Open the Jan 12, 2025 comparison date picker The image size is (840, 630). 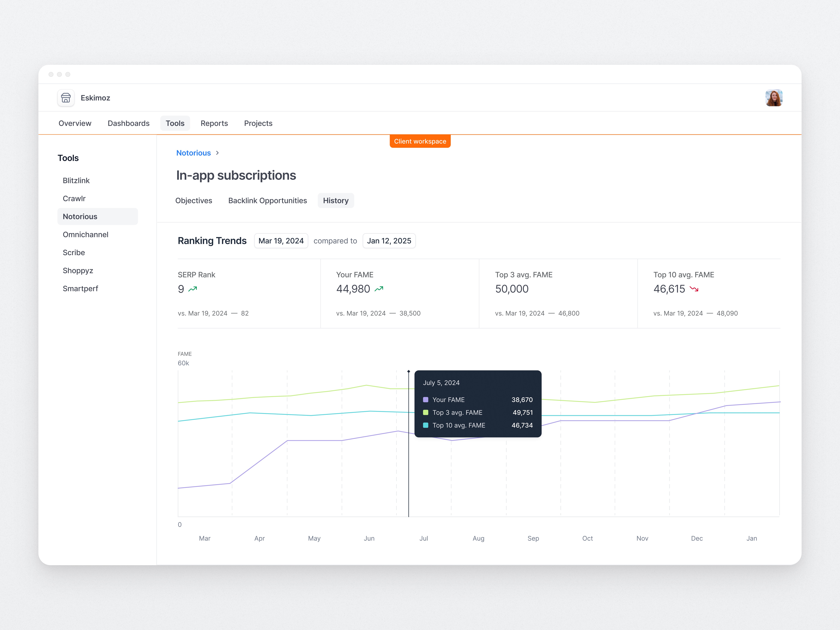(389, 241)
